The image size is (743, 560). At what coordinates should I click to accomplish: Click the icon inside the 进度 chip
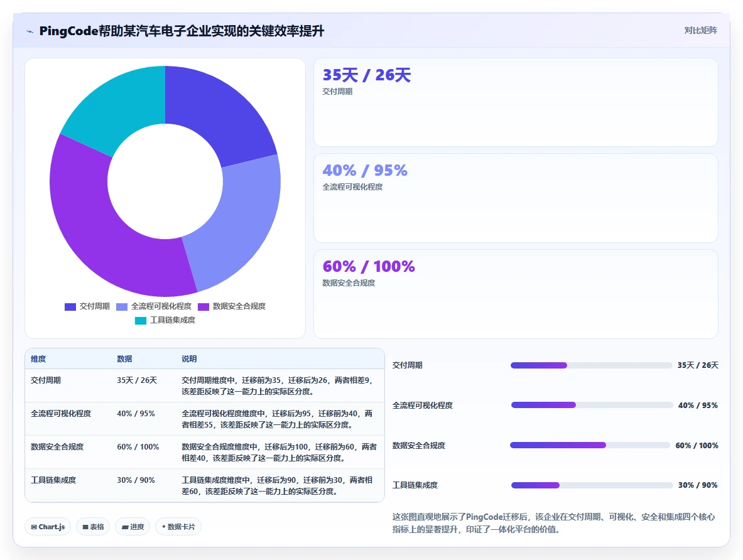point(125,527)
